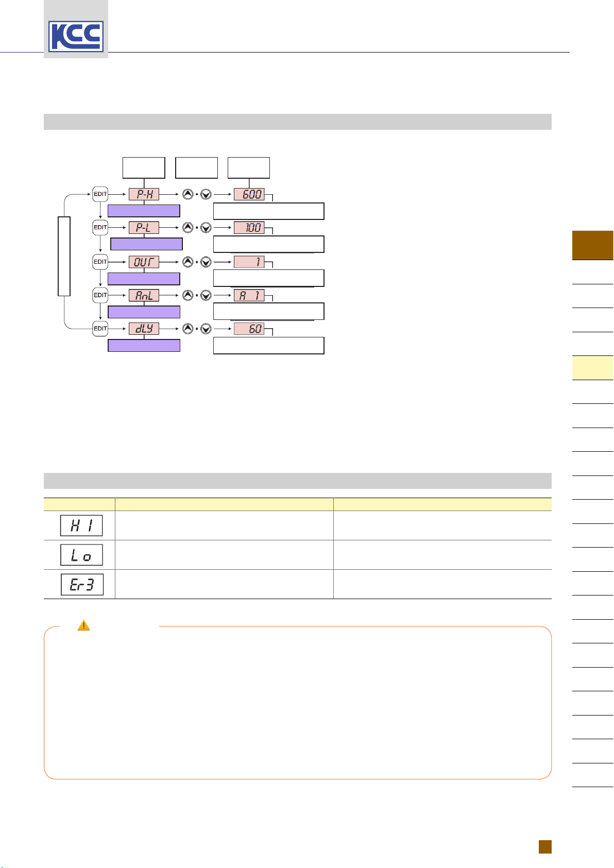The width and height of the screenshot is (614, 868).
Task: Click the OUT segment display
Action: pyautogui.click(x=144, y=262)
